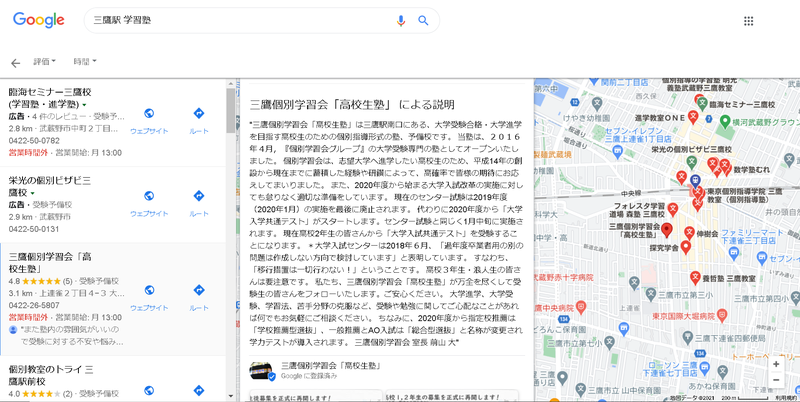This screenshot has height=402, width=800.
Task: Click the results list scrollbar down arrow
Action: 231,396
